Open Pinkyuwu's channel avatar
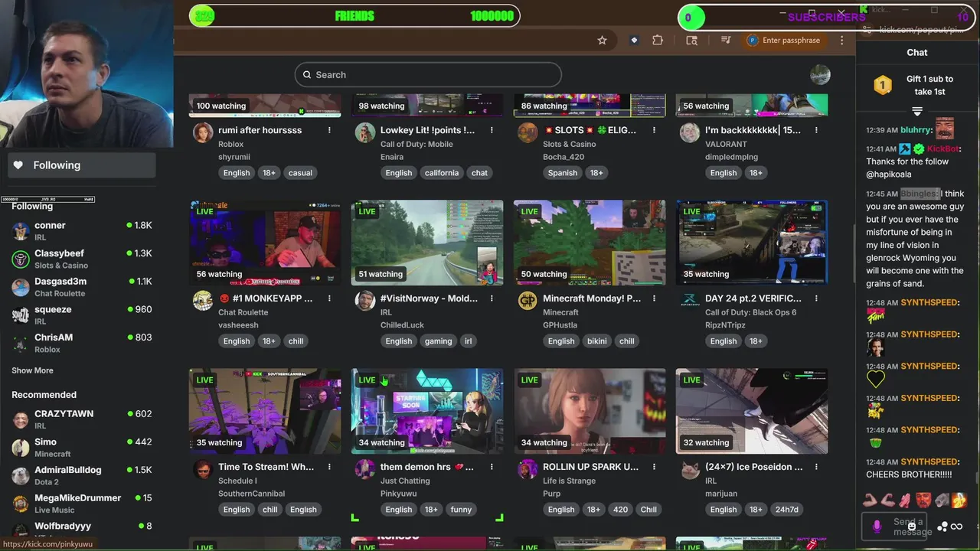Image resolution: width=980 pixels, height=551 pixels. tap(365, 469)
